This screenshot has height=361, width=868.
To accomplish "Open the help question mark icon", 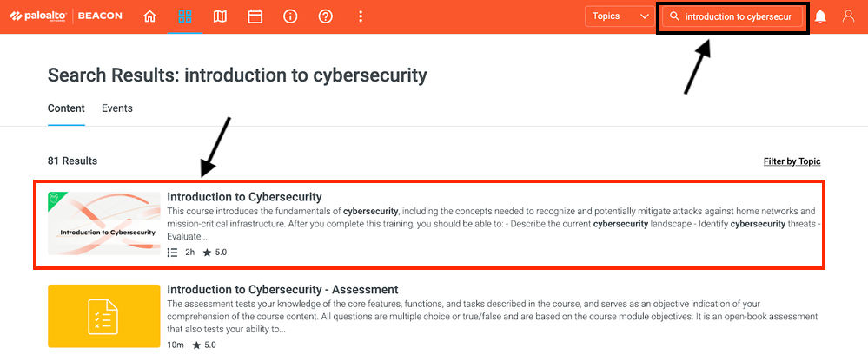I will point(326,16).
